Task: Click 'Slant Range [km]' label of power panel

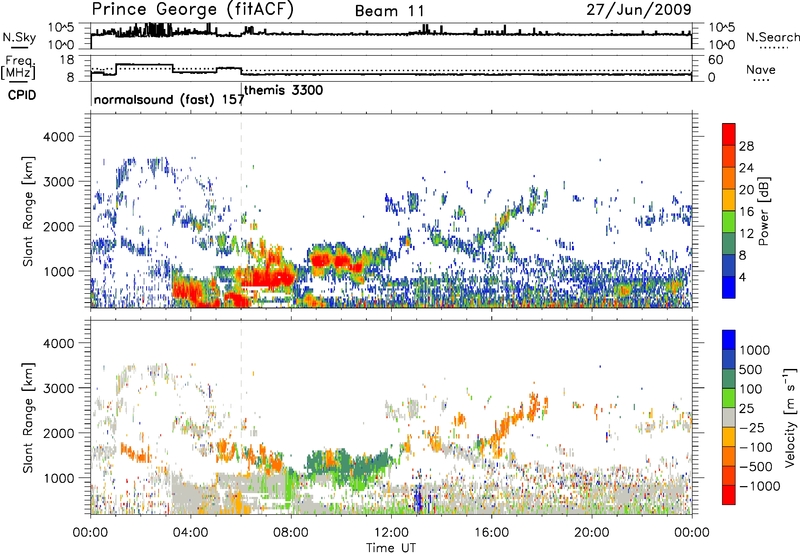Action: pyautogui.click(x=28, y=211)
